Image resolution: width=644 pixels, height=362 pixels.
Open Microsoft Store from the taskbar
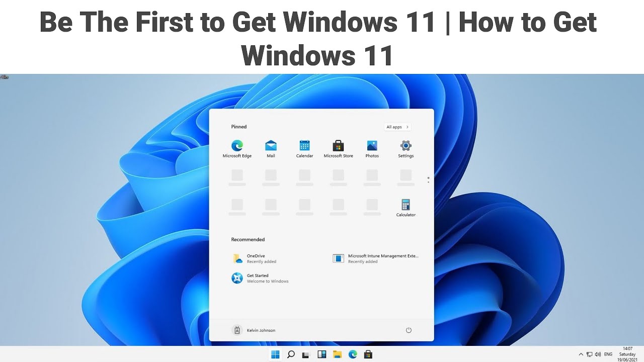coord(368,354)
